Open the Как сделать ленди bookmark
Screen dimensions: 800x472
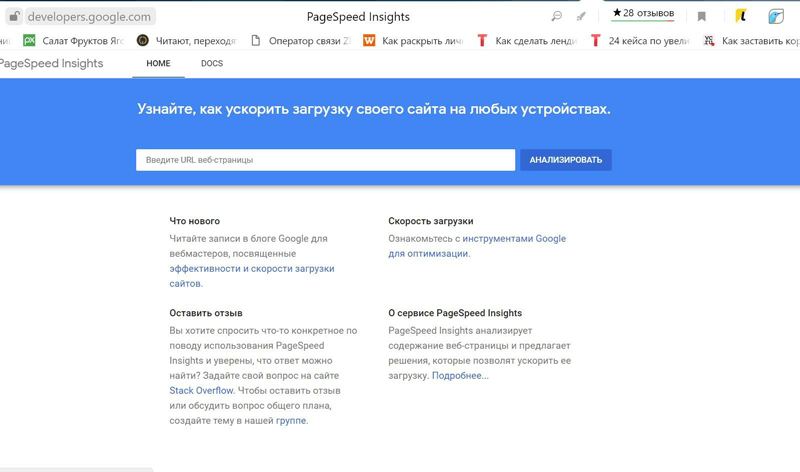[x=536, y=41]
